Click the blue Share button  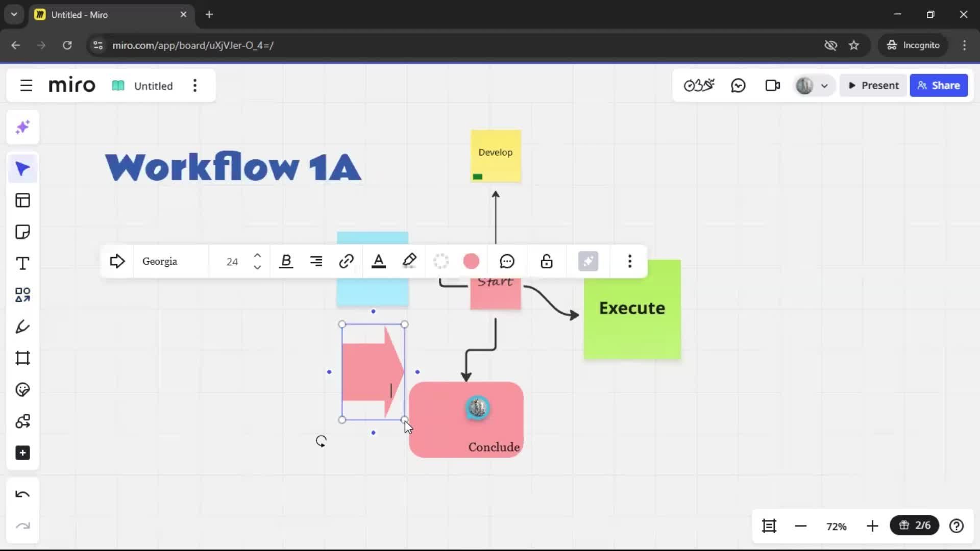pyautogui.click(x=939, y=85)
